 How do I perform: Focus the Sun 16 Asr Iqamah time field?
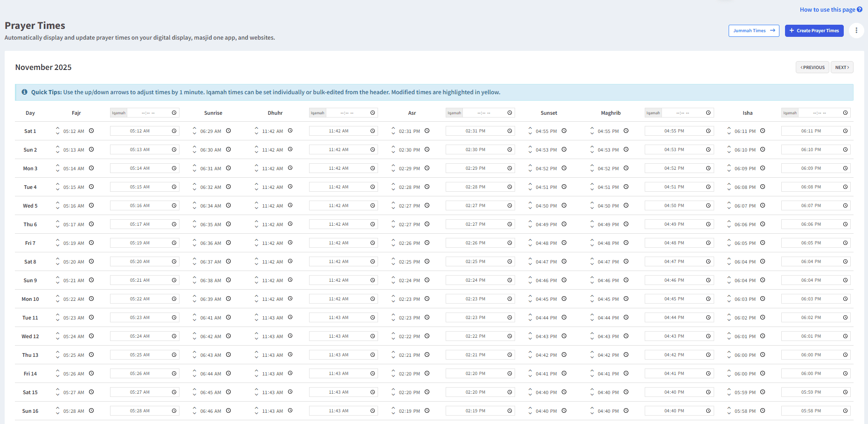pyautogui.click(x=480, y=411)
